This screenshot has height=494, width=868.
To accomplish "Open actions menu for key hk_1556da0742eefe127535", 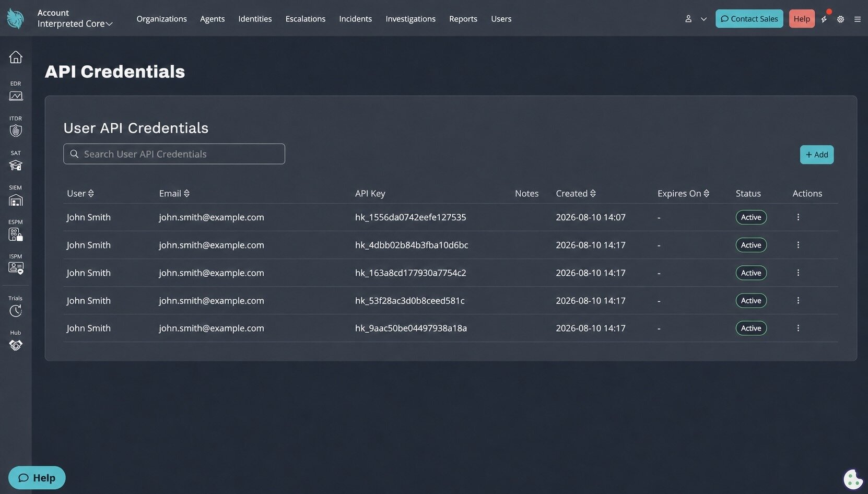I will (x=798, y=217).
